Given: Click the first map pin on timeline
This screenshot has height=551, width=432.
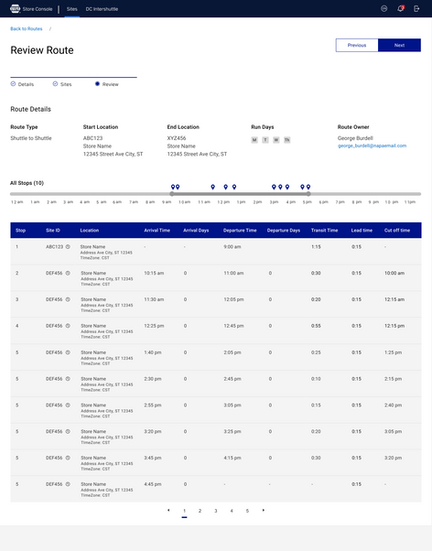Looking at the screenshot, I should (x=173, y=187).
